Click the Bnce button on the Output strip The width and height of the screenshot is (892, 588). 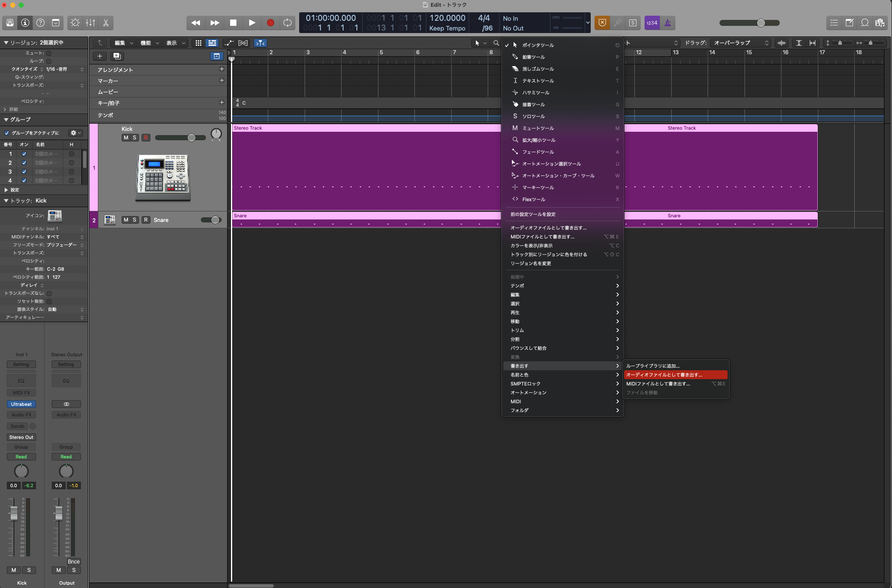(x=73, y=562)
